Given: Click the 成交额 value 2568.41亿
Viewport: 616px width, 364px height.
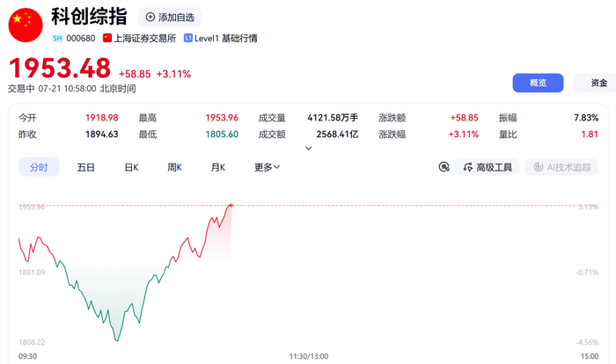Looking at the screenshot, I should pyautogui.click(x=337, y=135).
